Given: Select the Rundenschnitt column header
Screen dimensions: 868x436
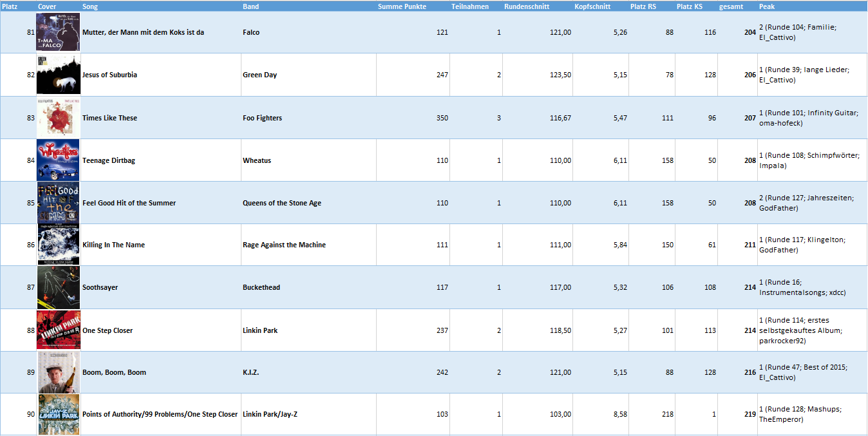Looking at the screenshot, I should coord(527,6).
